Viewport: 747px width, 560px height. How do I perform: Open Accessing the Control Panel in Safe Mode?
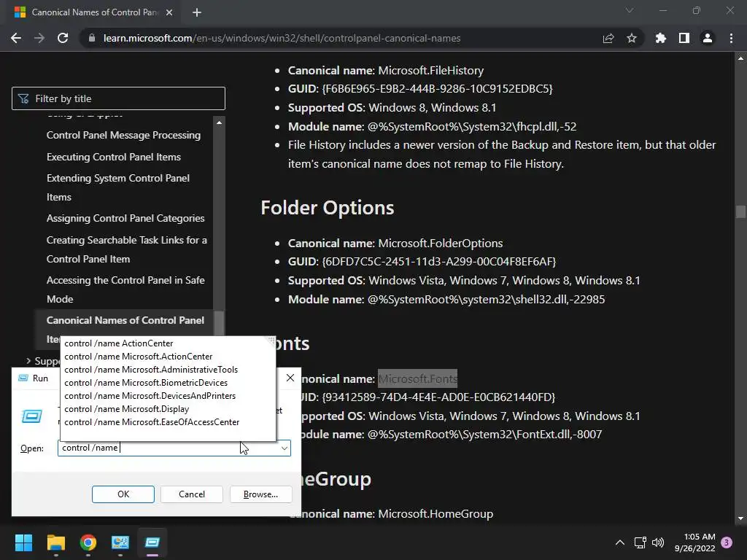(x=125, y=289)
